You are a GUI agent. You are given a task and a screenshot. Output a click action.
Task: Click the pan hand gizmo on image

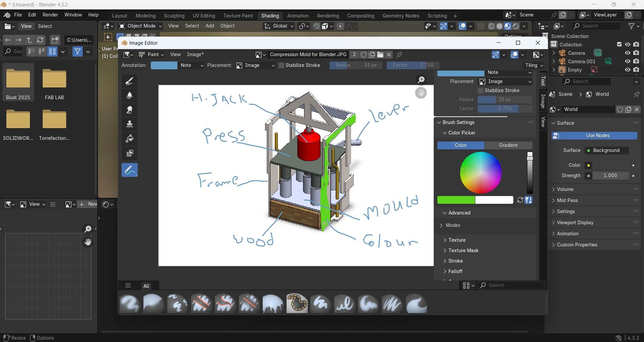pyautogui.click(x=421, y=93)
